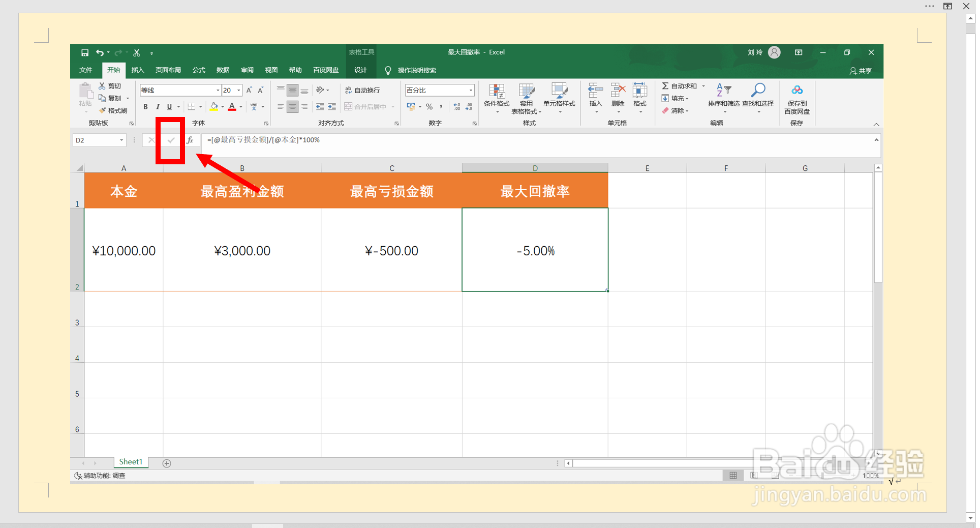
Task: Click 保存到百度网盘 button
Action: [797, 99]
